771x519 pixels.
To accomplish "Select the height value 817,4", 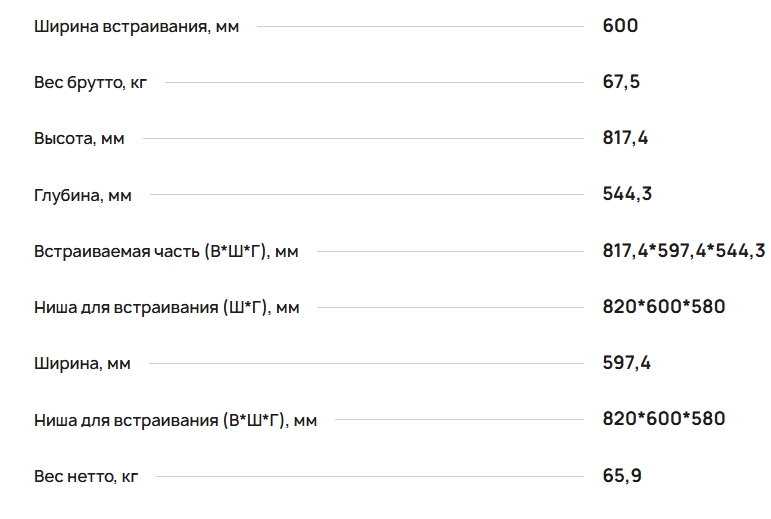I will click(x=625, y=138).
